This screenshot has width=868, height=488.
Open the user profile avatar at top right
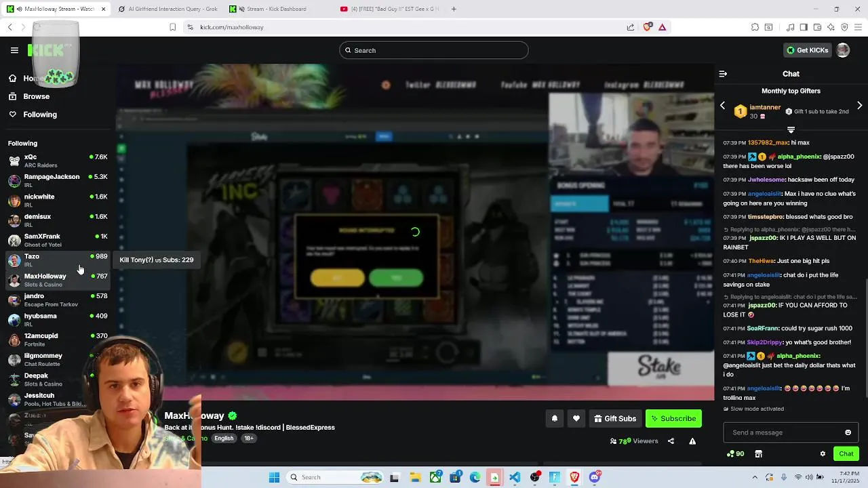[843, 50]
